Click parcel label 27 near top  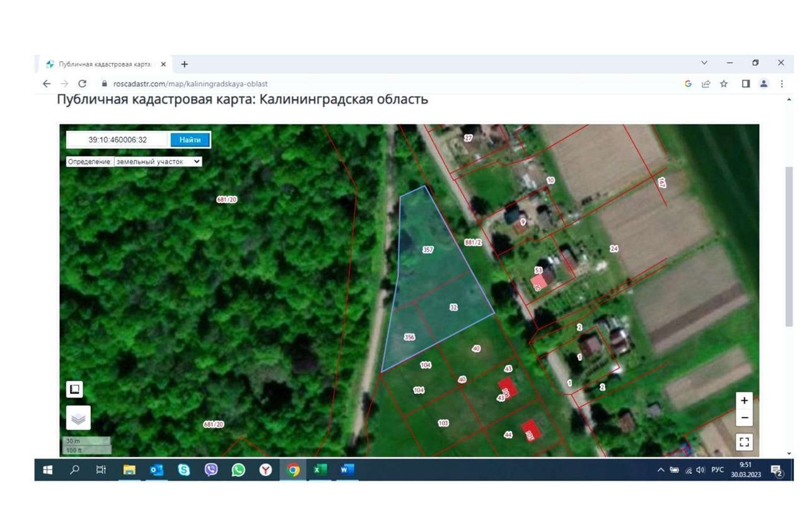(468, 137)
